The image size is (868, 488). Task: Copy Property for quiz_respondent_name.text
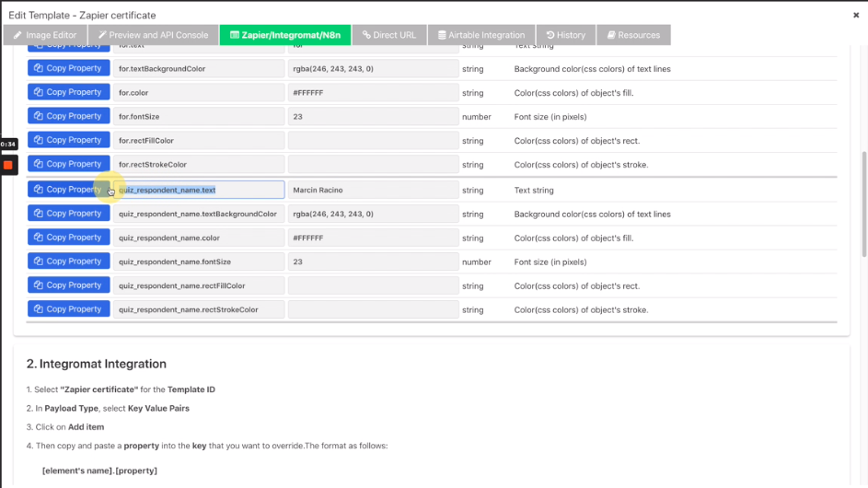pyautogui.click(x=69, y=189)
